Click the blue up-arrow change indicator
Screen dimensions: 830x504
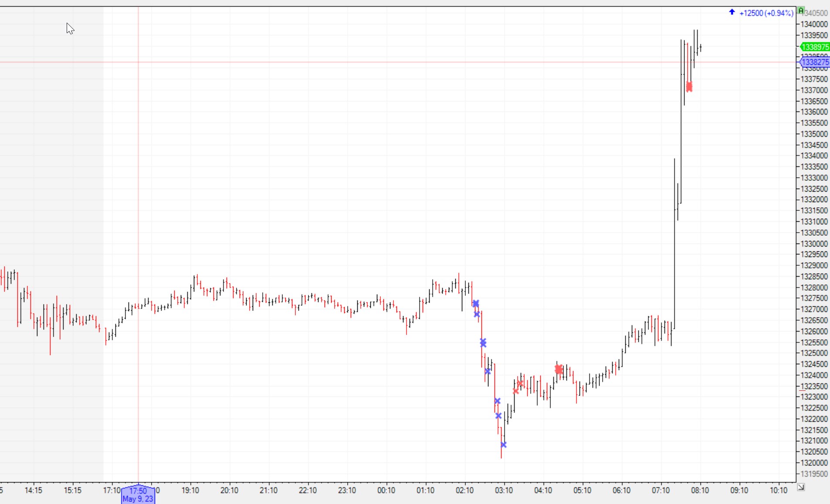point(732,13)
